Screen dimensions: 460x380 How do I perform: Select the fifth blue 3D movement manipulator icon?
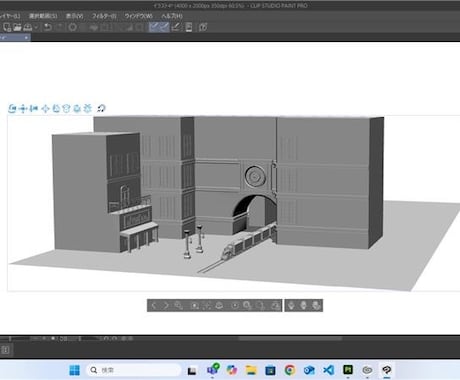(x=56, y=108)
